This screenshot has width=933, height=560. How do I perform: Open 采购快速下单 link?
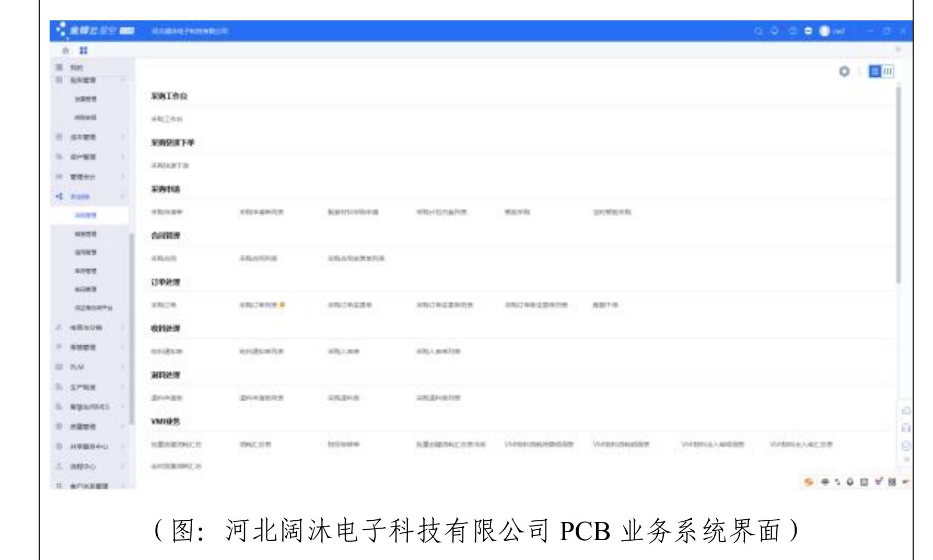(170, 166)
